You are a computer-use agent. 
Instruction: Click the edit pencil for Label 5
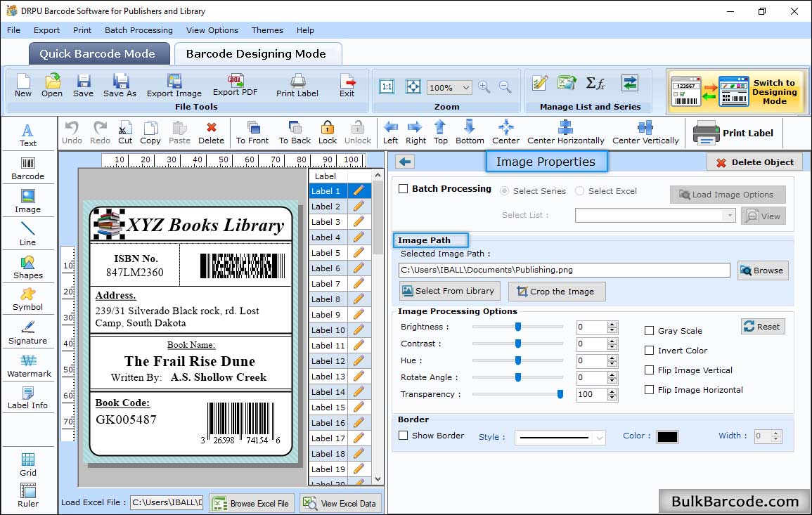pyautogui.click(x=359, y=253)
